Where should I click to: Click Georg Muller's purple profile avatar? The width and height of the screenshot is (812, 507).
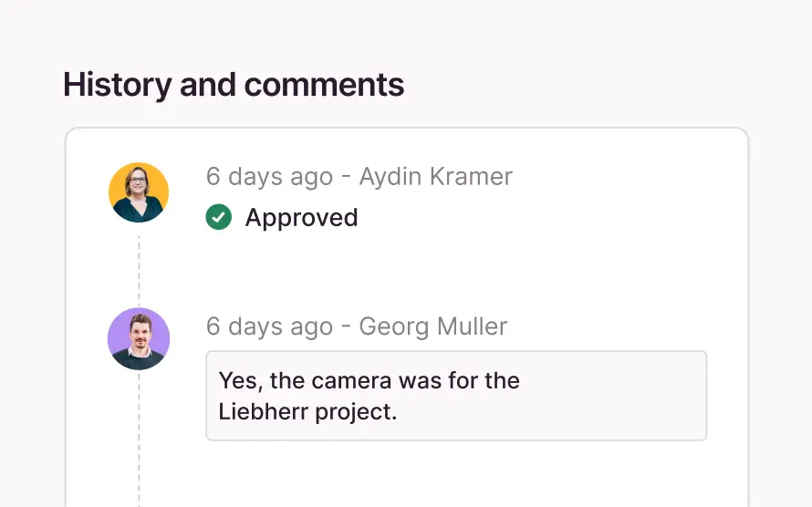click(x=139, y=338)
